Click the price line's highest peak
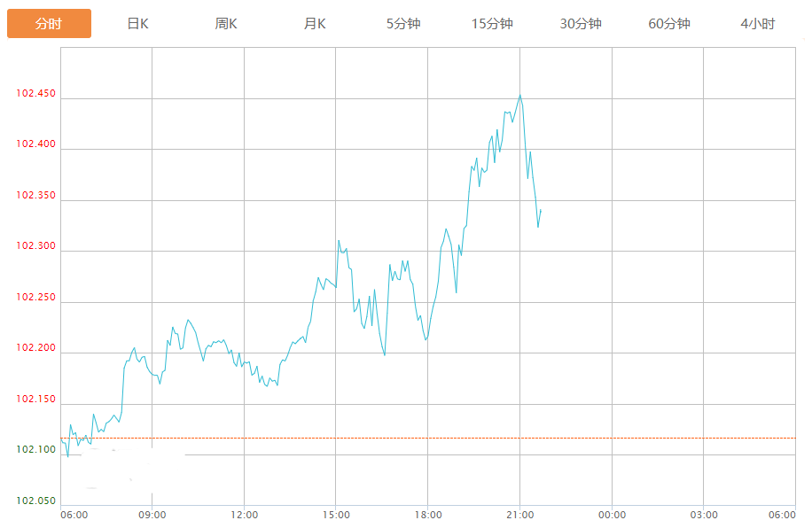The image size is (812, 528). coord(520,96)
